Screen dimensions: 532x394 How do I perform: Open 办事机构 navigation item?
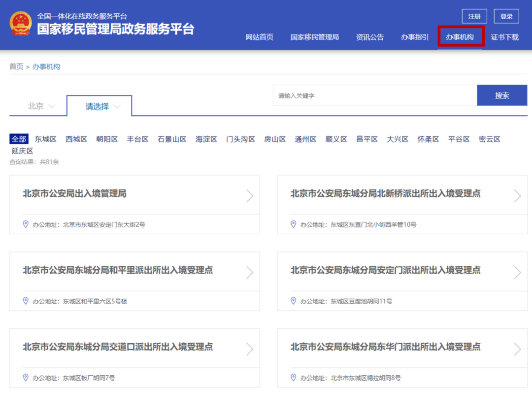point(460,37)
